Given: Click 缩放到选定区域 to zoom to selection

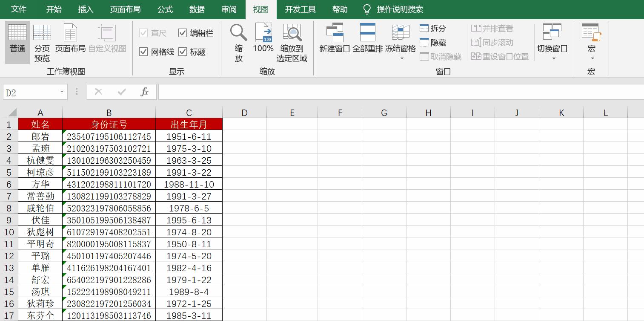Looking at the screenshot, I should 292,41.
